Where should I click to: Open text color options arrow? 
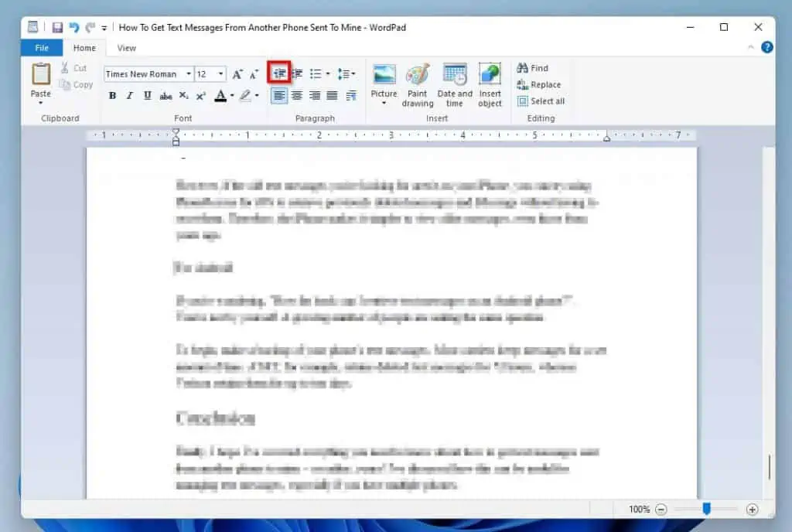(232, 95)
